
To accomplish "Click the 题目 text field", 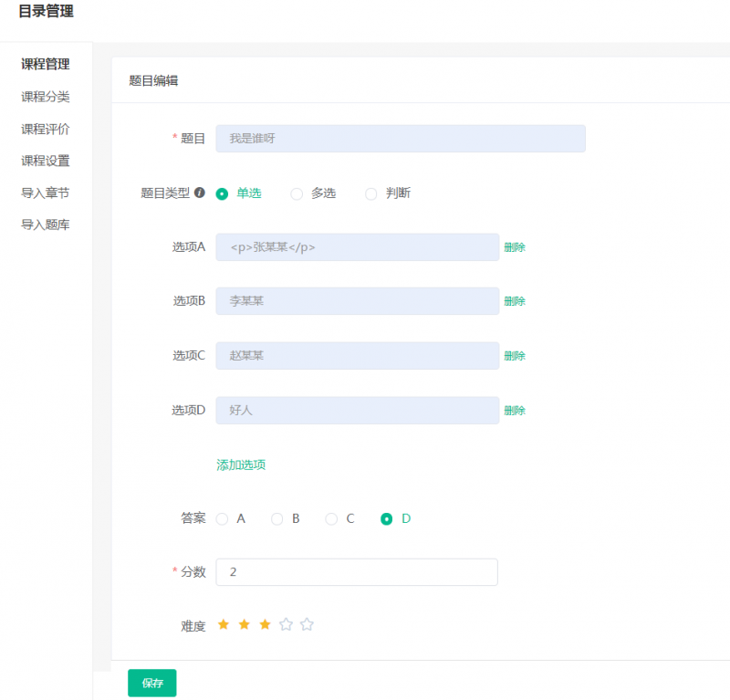I will pos(401,139).
